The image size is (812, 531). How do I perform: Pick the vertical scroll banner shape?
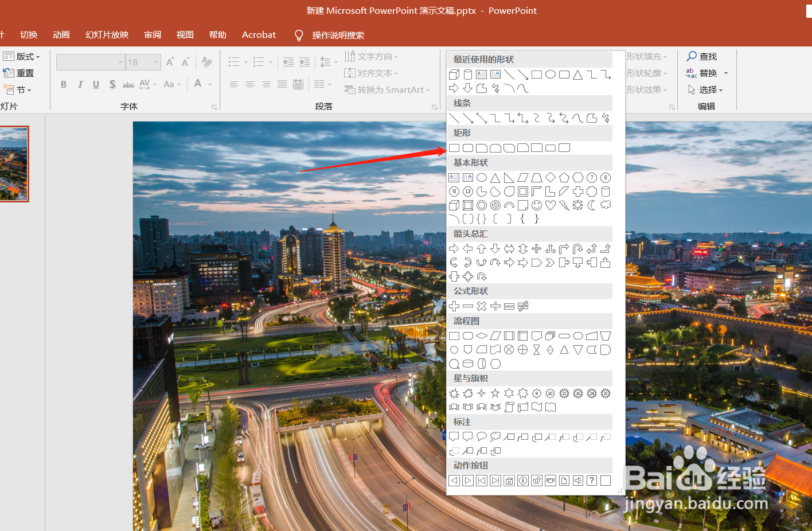point(509,407)
